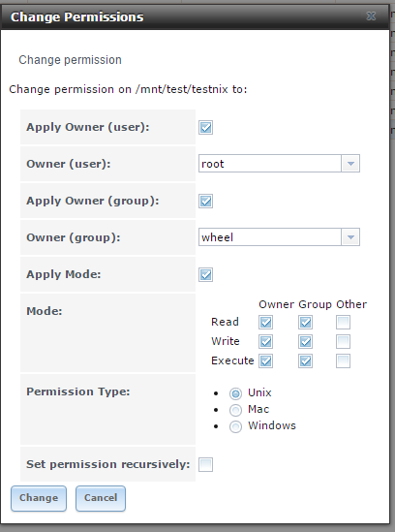Select the Mac permission type
Viewport: 395px width, 532px height.
(235, 410)
